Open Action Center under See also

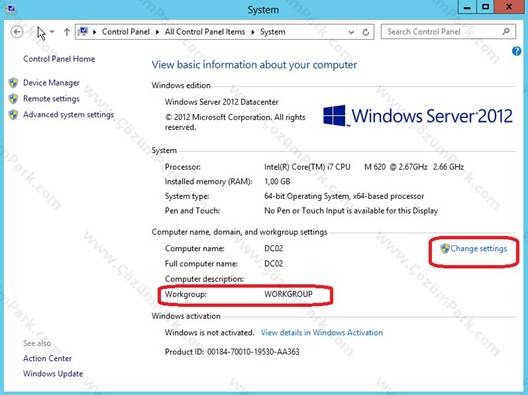click(x=47, y=358)
